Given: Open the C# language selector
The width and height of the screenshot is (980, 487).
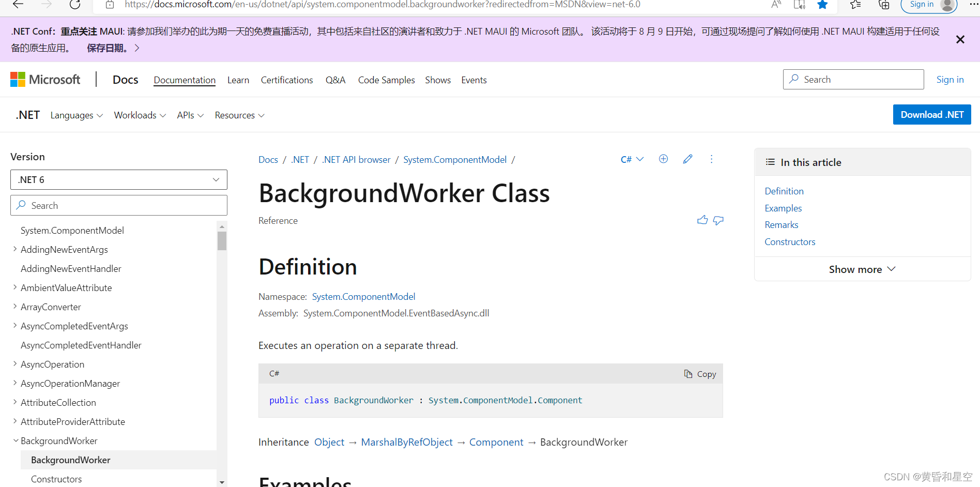Looking at the screenshot, I should pos(632,159).
